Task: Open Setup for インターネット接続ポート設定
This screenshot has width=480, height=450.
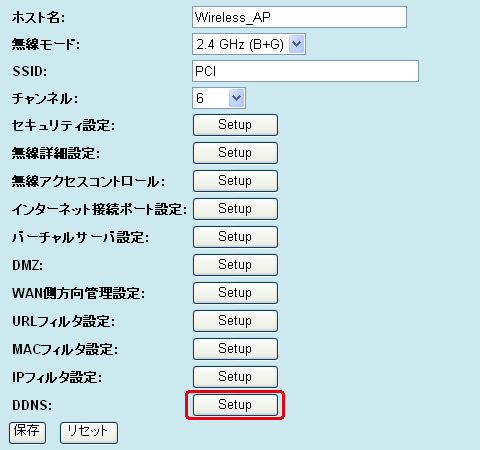Action: tap(235, 209)
